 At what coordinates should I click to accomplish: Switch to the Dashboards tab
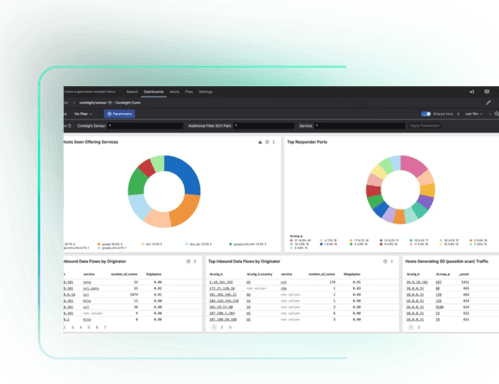click(154, 92)
